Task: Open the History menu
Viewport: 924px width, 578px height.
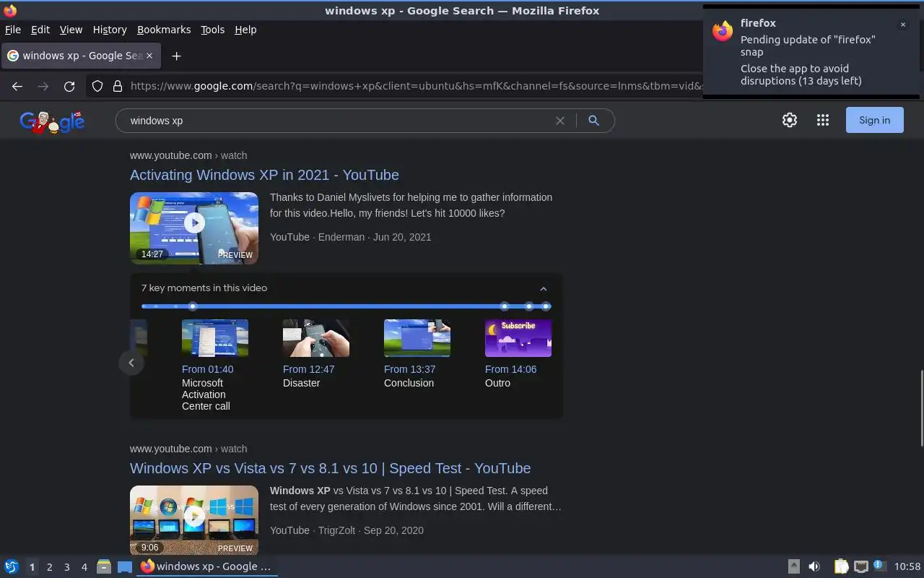Action: pyautogui.click(x=110, y=30)
